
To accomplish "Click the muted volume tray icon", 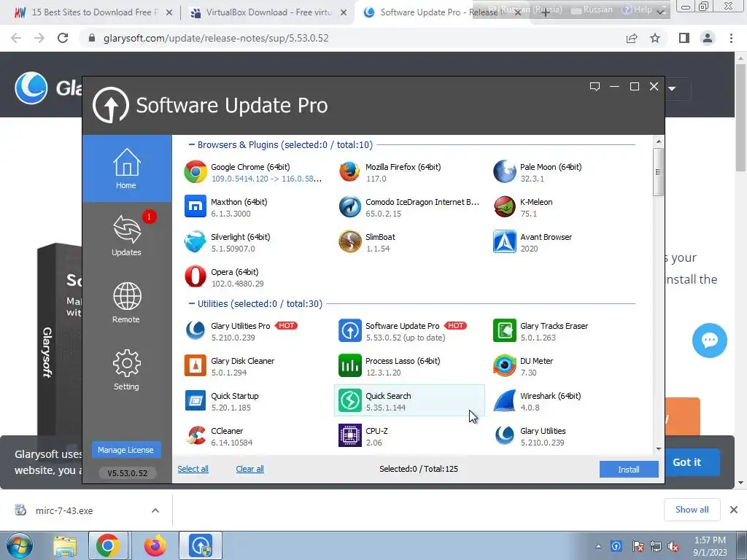I will coord(673,547).
